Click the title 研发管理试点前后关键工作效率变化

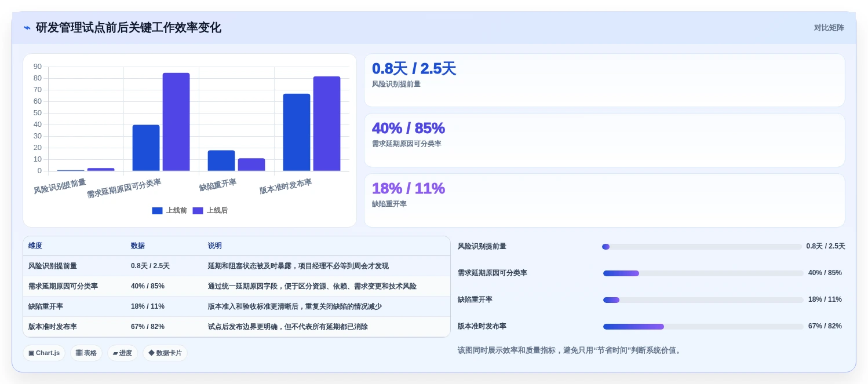[x=129, y=28]
